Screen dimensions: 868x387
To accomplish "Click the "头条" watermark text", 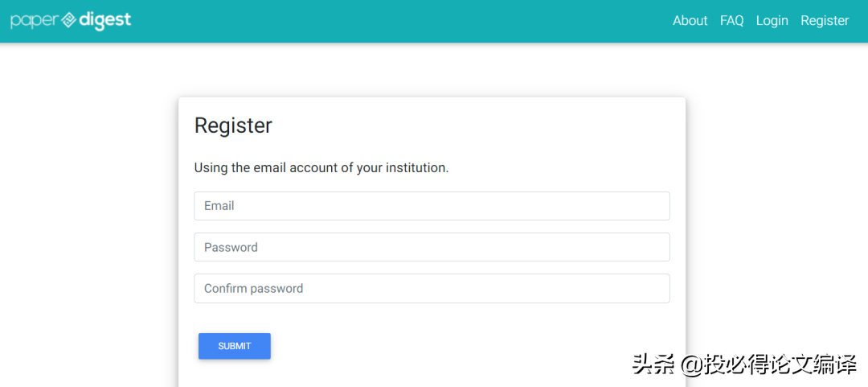I will (x=653, y=364).
